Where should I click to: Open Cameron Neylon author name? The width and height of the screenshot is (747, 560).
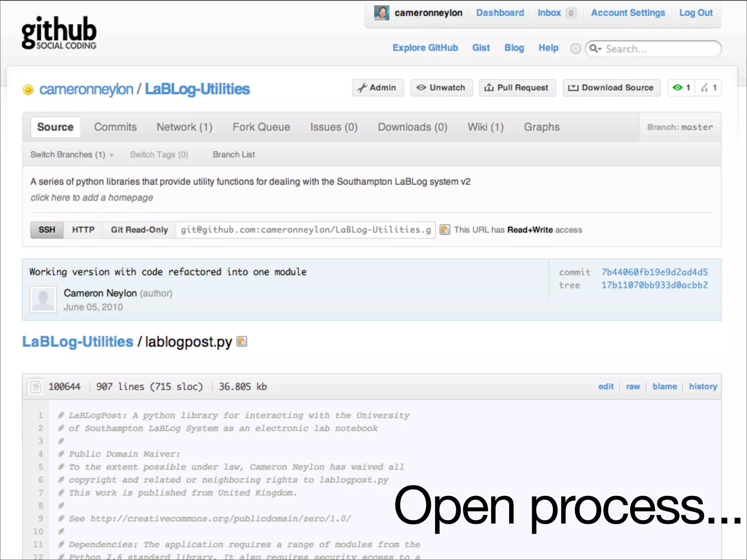(x=100, y=293)
